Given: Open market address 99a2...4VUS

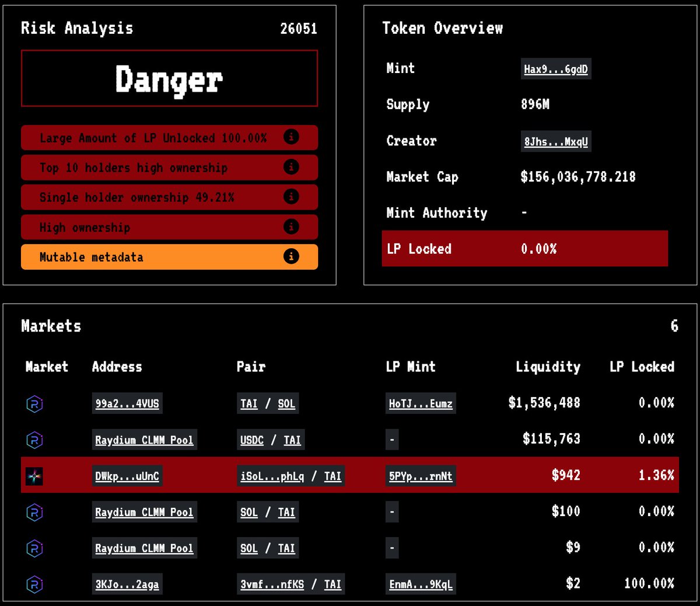Looking at the screenshot, I should [127, 403].
